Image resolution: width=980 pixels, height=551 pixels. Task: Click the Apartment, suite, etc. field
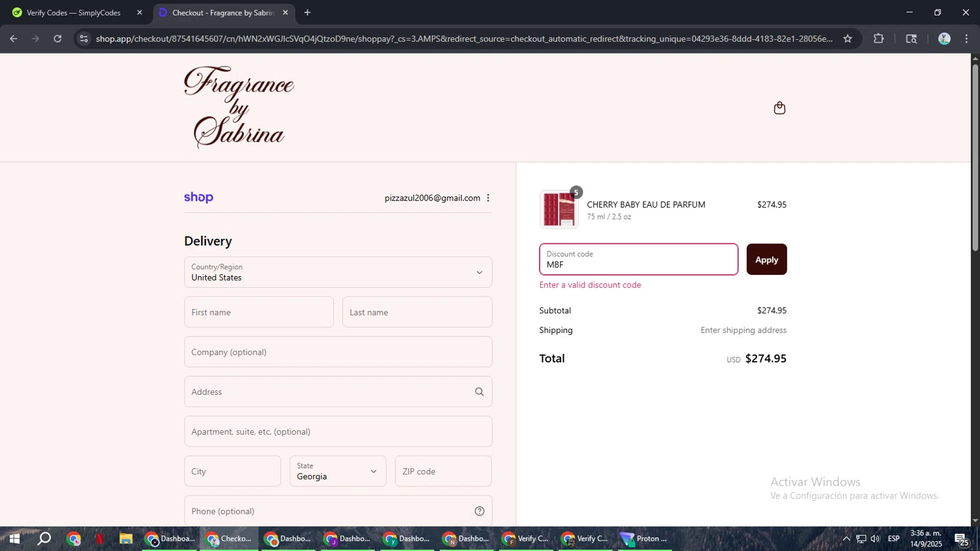click(338, 432)
